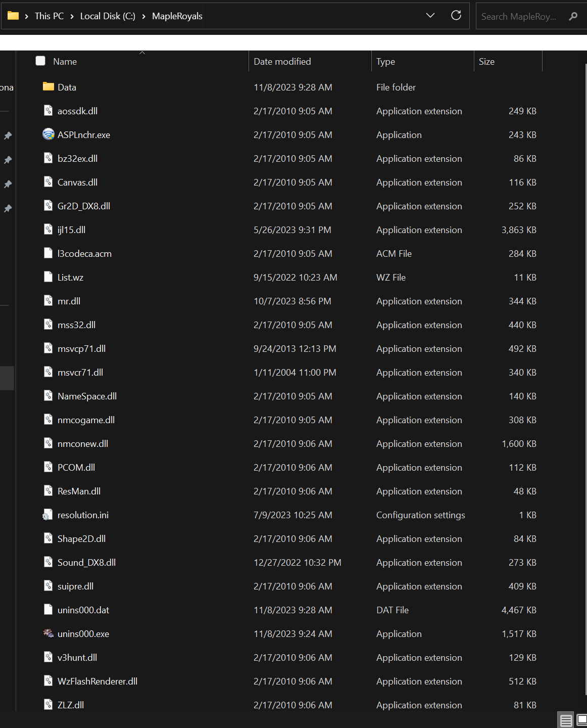Click the date 12/27/2022 10:32 PM
Image resolution: width=587 pixels, height=728 pixels.
click(298, 563)
